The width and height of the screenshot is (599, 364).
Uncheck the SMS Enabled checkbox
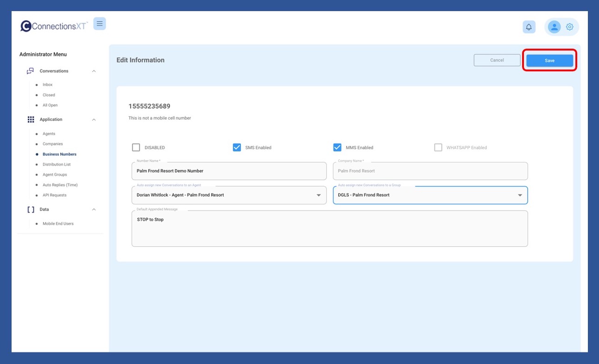[237, 147]
